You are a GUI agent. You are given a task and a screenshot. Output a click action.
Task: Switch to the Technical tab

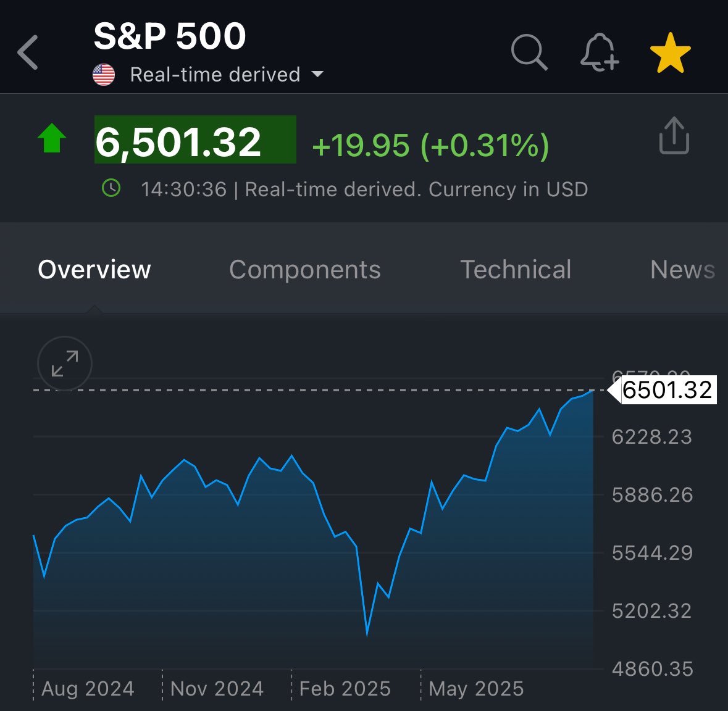516,270
